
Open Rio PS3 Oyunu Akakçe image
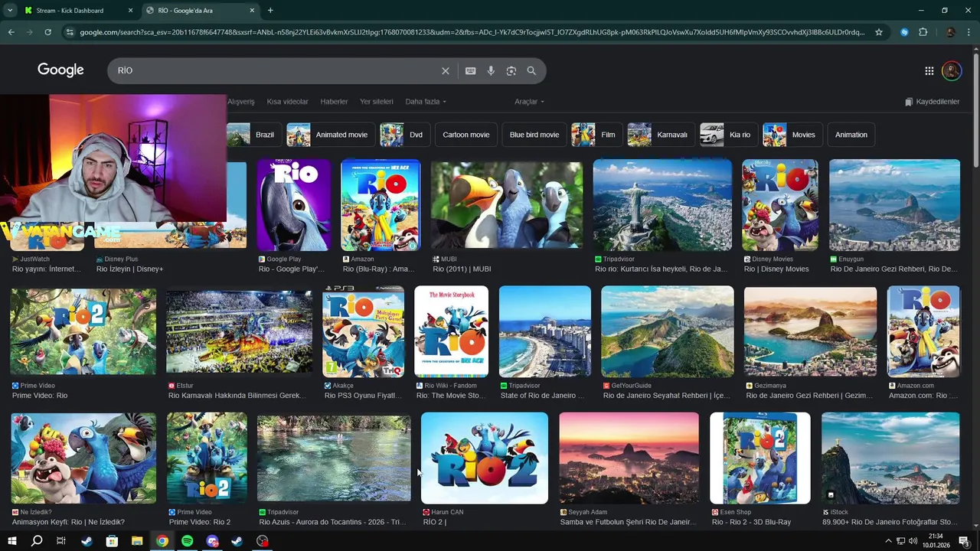pyautogui.click(x=364, y=331)
